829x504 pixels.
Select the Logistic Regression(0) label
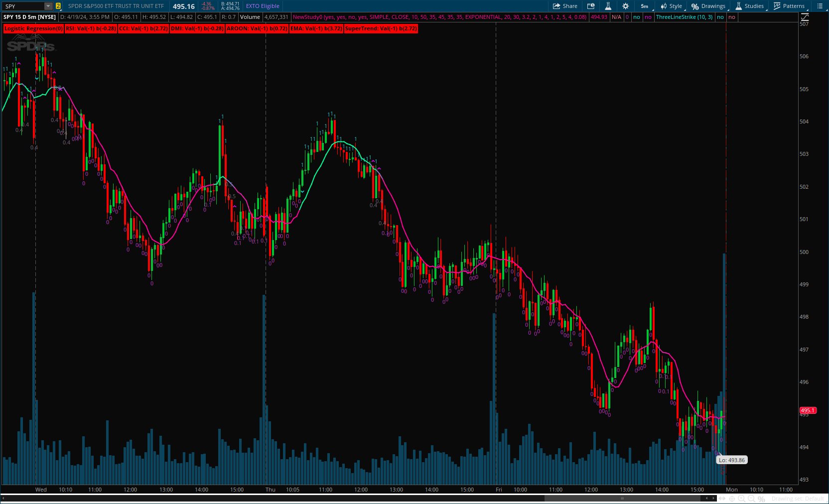point(33,28)
